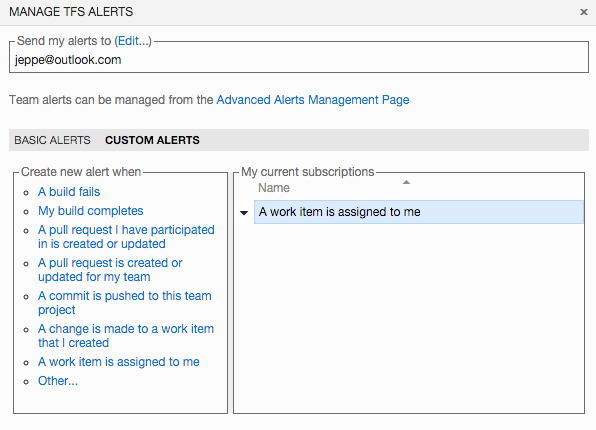Click the jeppe@outlook.com email address
The image size is (596, 430).
[x=68, y=60]
